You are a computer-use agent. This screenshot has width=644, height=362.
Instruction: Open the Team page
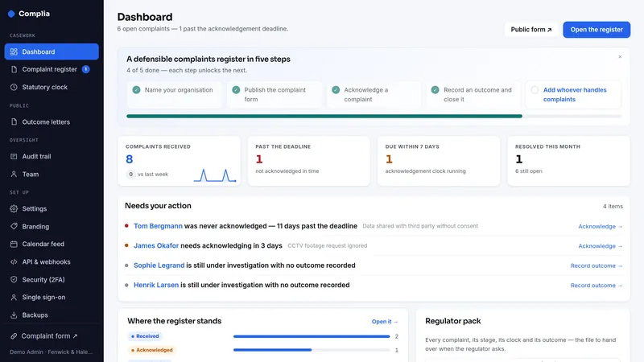[52, 174]
